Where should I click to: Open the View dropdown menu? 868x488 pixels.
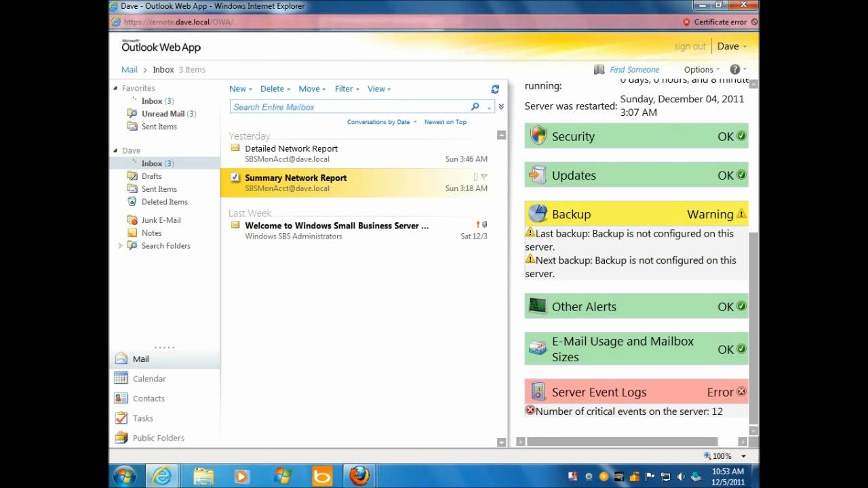coord(379,89)
